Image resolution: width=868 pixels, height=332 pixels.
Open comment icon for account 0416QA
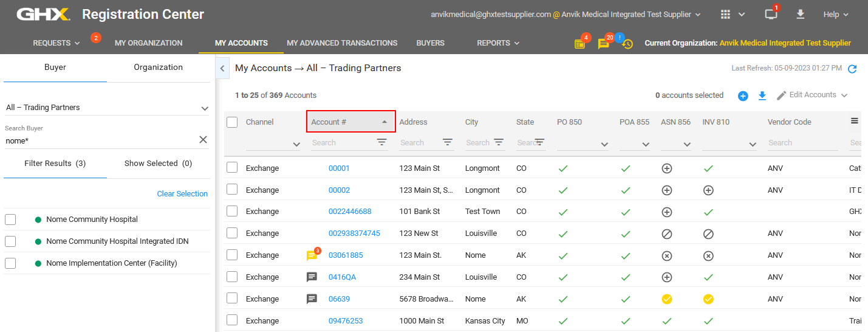pyautogui.click(x=312, y=277)
